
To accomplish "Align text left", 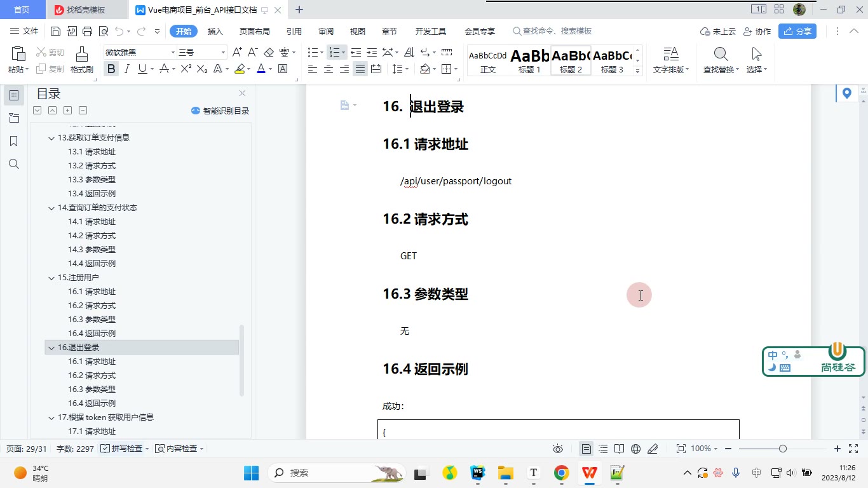I will pyautogui.click(x=313, y=69).
